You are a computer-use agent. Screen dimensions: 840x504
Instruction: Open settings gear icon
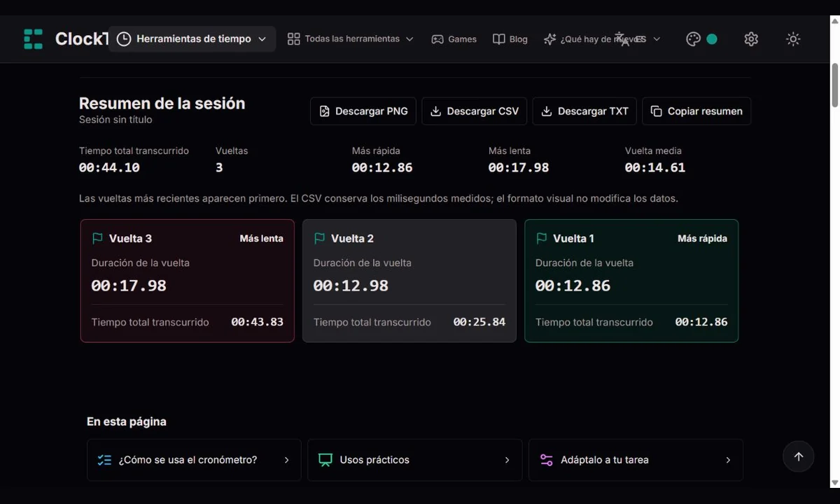pos(751,39)
